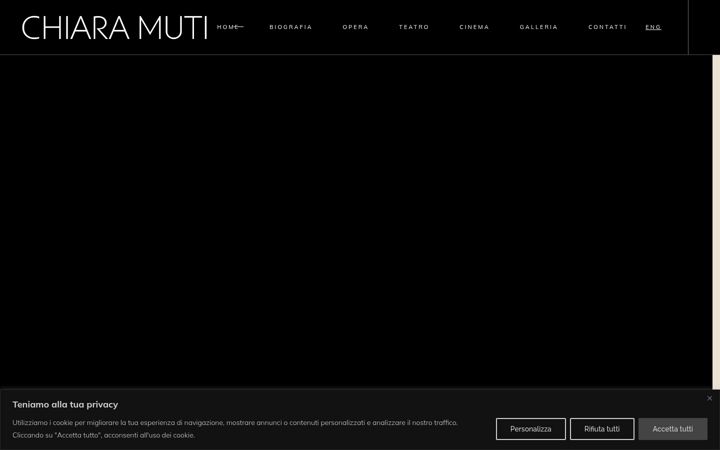
Task: Open the TEATRO menu item
Action: pos(414,27)
